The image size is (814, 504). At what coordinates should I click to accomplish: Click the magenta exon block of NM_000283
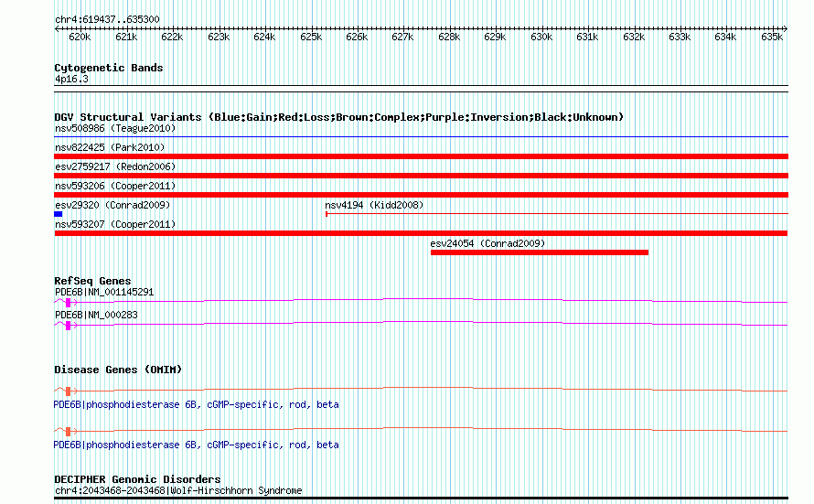point(68,326)
